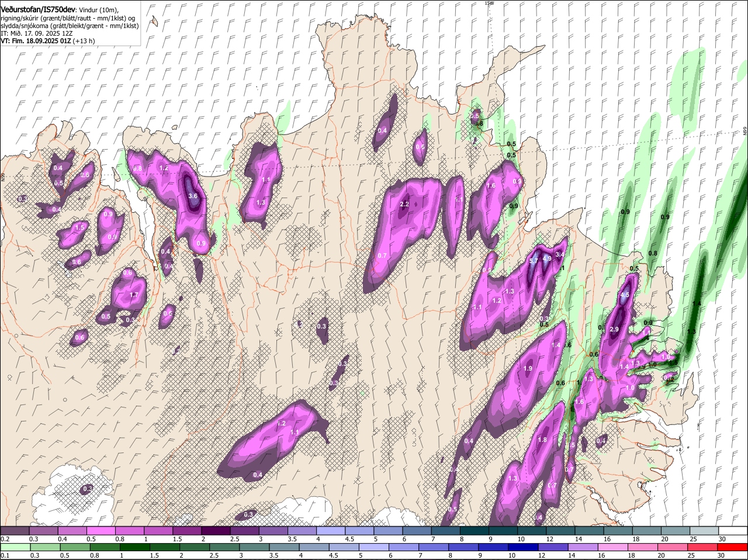Pick the darkest green lower swatch between 1 and 1.5
The height and width of the screenshot is (560, 748).
coord(136,547)
